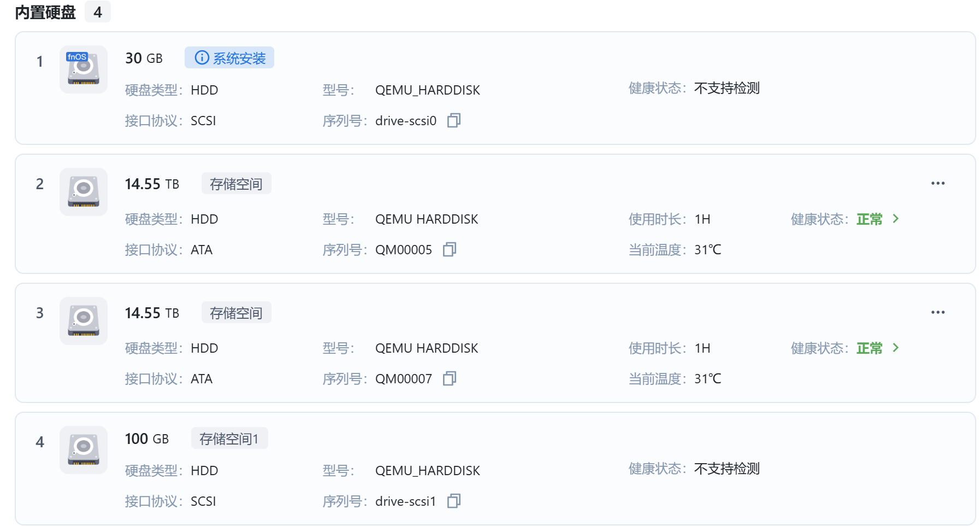This screenshot has width=980, height=526.
Task: Copy serial number QM00007
Action: (x=450, y=378)
